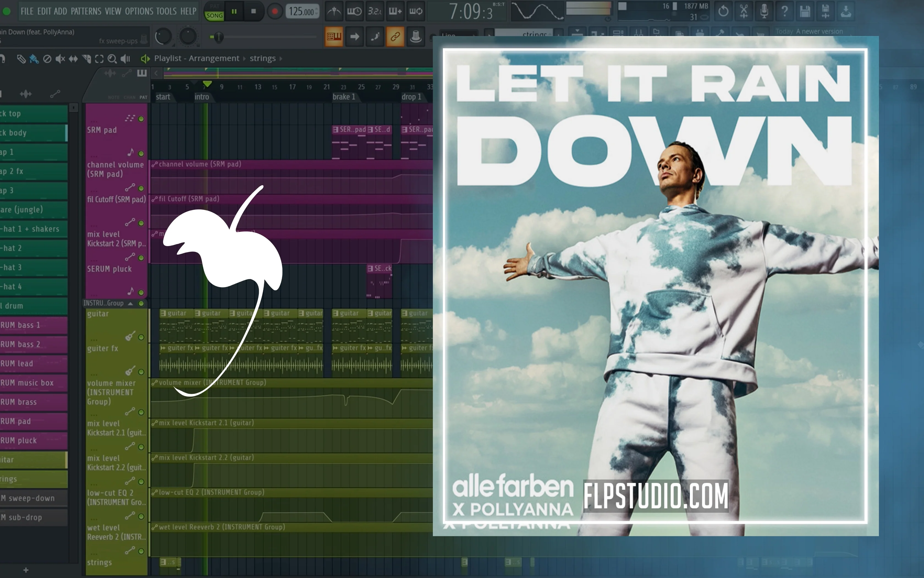Open the HELP menu
Image resolution: width=924 pixels, height=578 pixels.
188,11
